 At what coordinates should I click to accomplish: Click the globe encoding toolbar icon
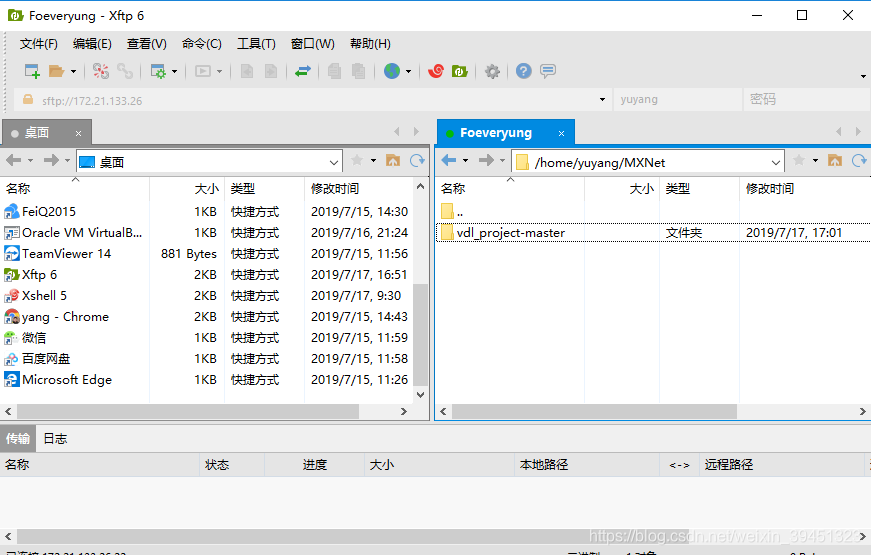(392, 71)
